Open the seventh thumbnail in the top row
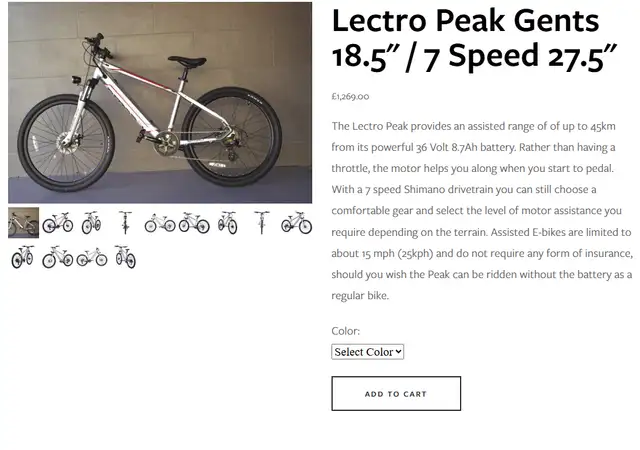Screen dimensions: 640x450 click(228, 223)
